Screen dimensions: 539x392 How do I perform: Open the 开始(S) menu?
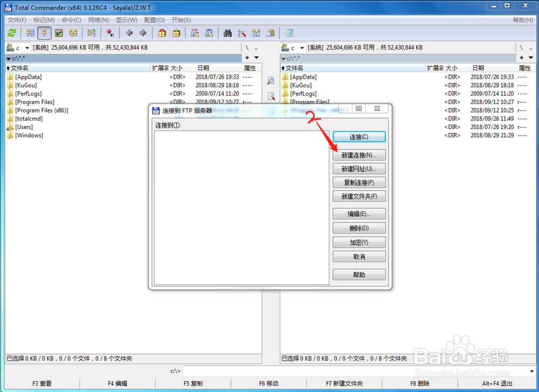181,20
